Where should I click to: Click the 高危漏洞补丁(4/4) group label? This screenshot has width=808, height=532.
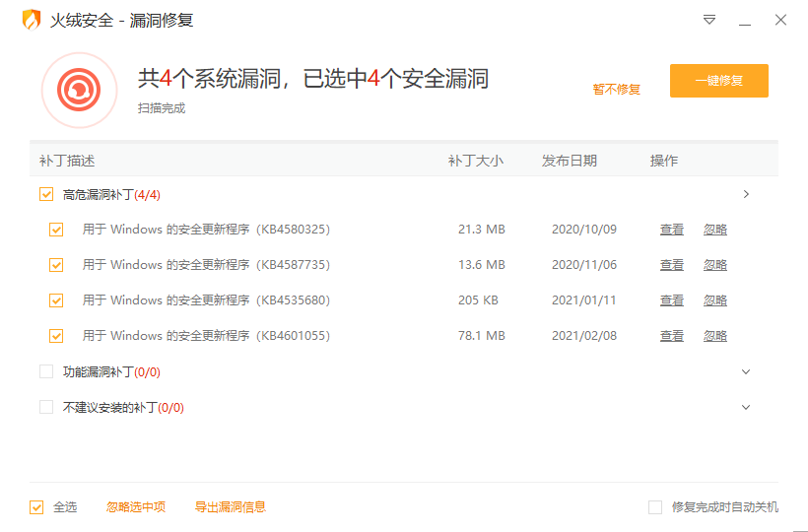pos(111,195)
